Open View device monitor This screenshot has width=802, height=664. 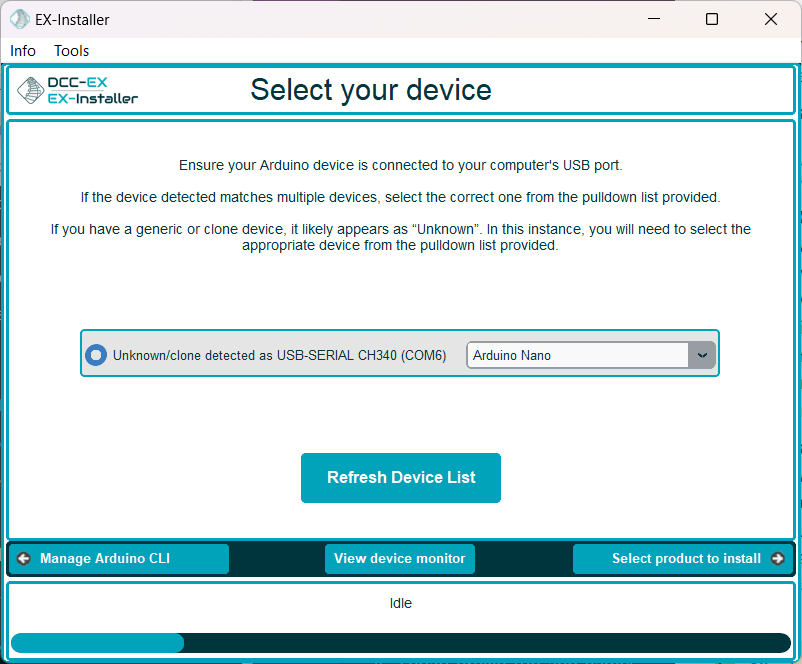[400, 559]
